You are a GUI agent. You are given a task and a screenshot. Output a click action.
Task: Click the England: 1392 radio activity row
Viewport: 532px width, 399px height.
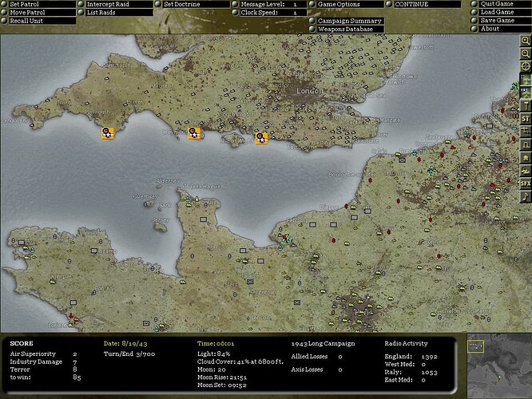tap(411, 357)
